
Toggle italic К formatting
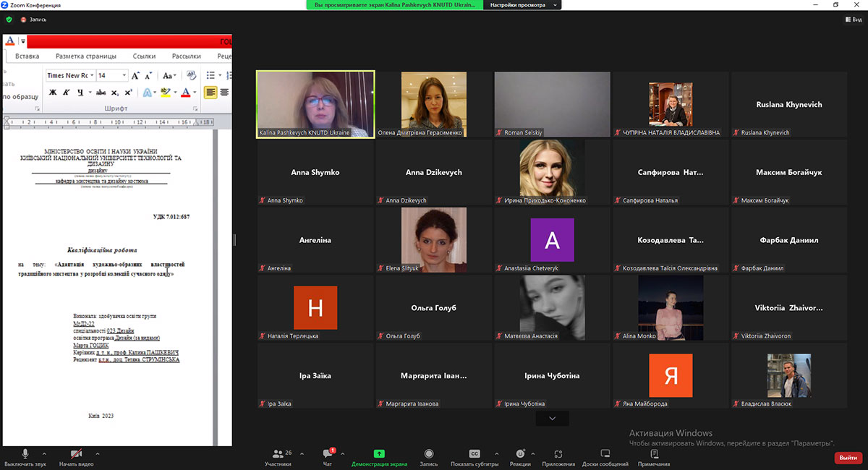coord(66,93)
